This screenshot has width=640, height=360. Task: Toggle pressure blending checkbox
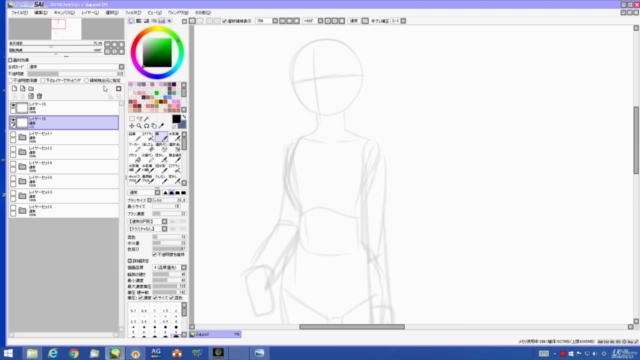(171, 298)
